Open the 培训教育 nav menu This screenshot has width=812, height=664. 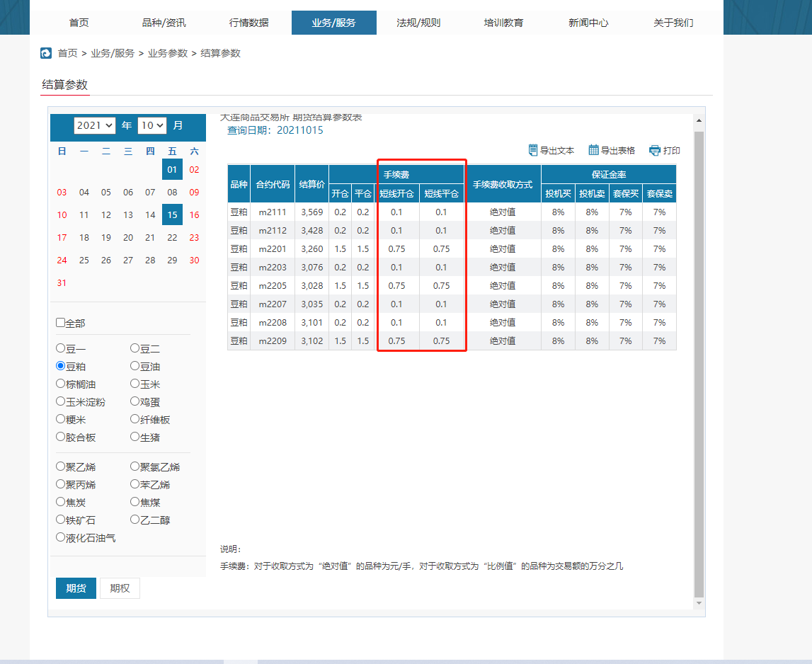click(503, 23)
